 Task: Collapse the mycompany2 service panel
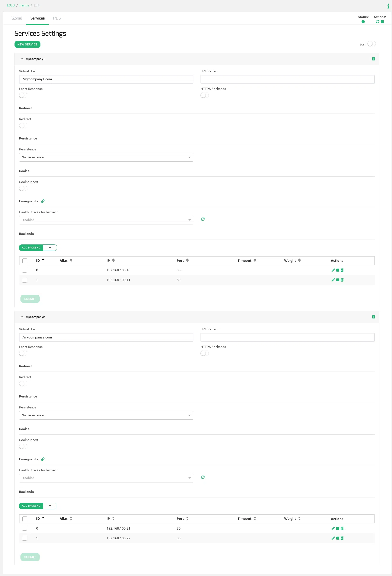[x=22, y=317]
